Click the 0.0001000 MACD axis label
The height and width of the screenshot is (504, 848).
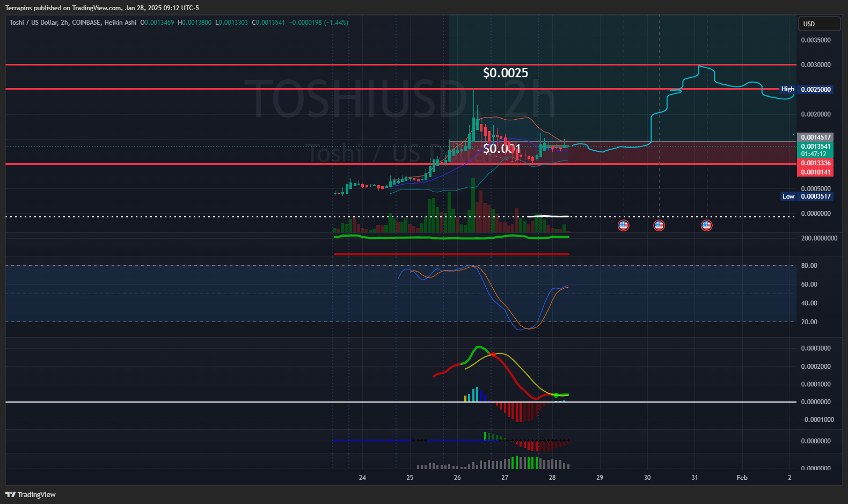coord(816,384)
